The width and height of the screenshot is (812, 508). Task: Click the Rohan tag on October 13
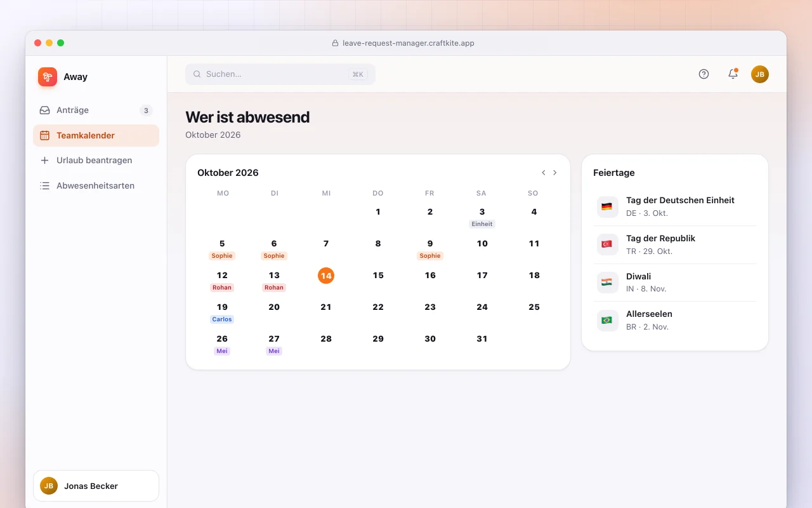pyautogui.click(x=274, y=288)
